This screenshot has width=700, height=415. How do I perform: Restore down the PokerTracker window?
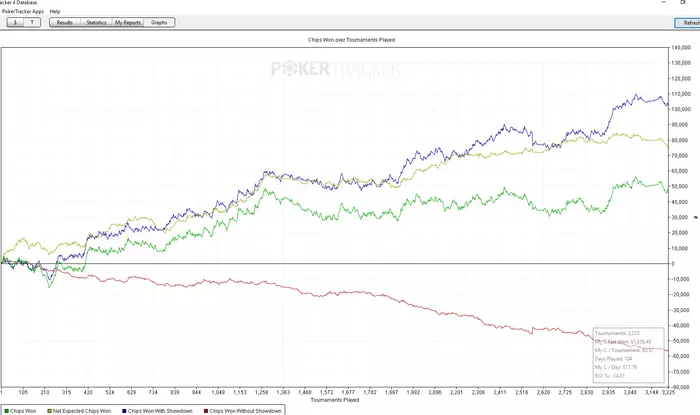pos(683,2)
